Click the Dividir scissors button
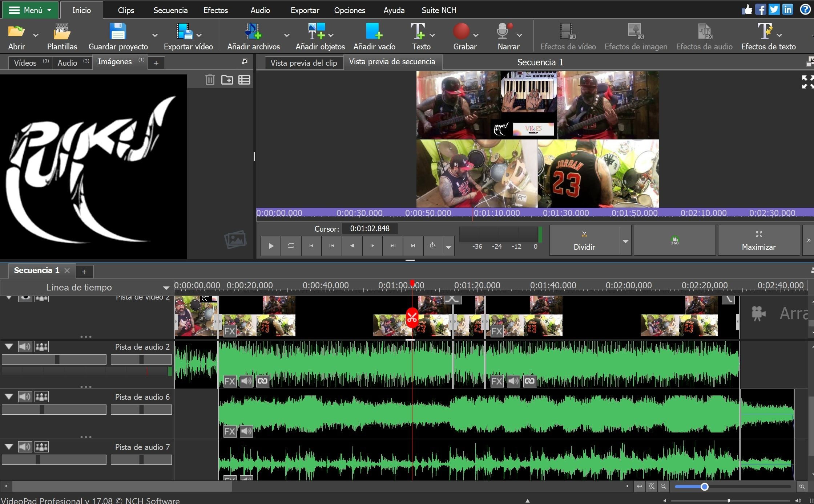Image resolution: width=814 pixels, height=504 pixels. (584, 240)
